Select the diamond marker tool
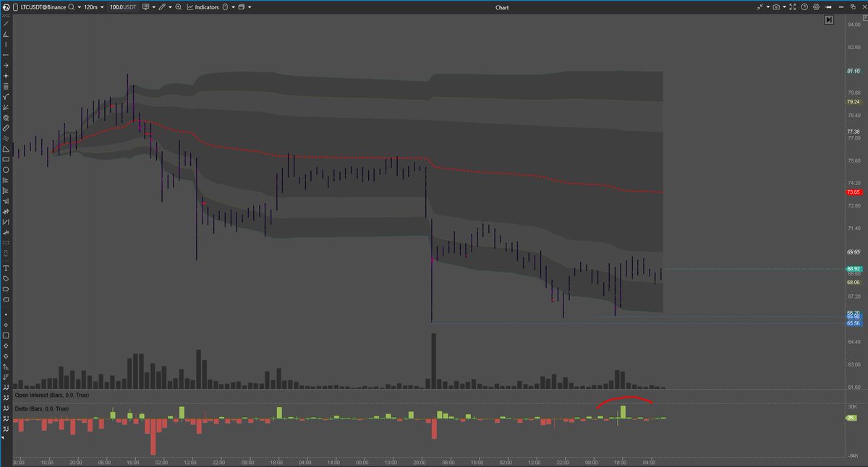The height and width of the screenshot is (467, 868). click(x=6, y=325)
